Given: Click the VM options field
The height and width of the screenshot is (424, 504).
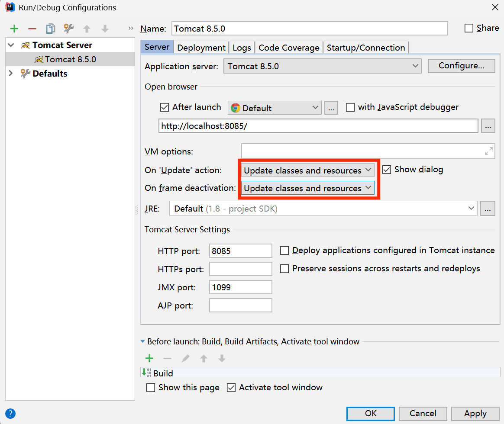Looking at the screenshot, I should click(368, 151).
